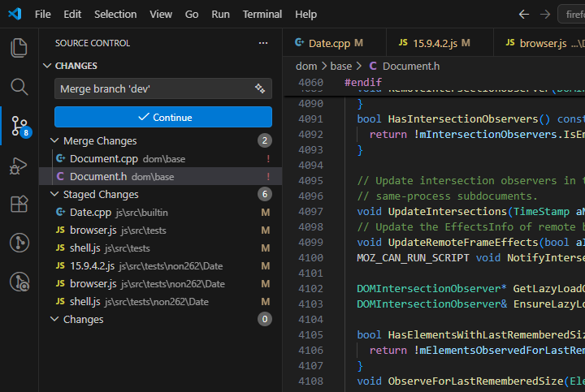
Task: Open the Run and Debug view
Action: point(19,166)
